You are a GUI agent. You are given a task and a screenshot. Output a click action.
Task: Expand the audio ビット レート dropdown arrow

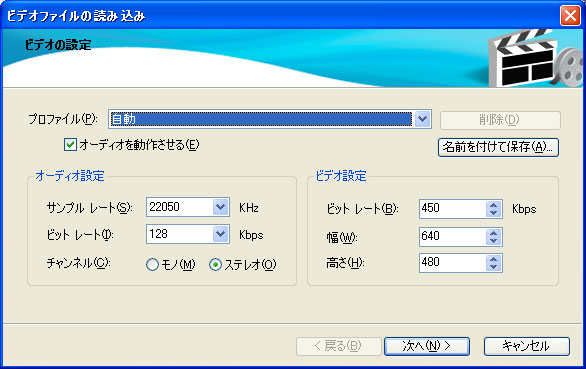tap(220, 234)
